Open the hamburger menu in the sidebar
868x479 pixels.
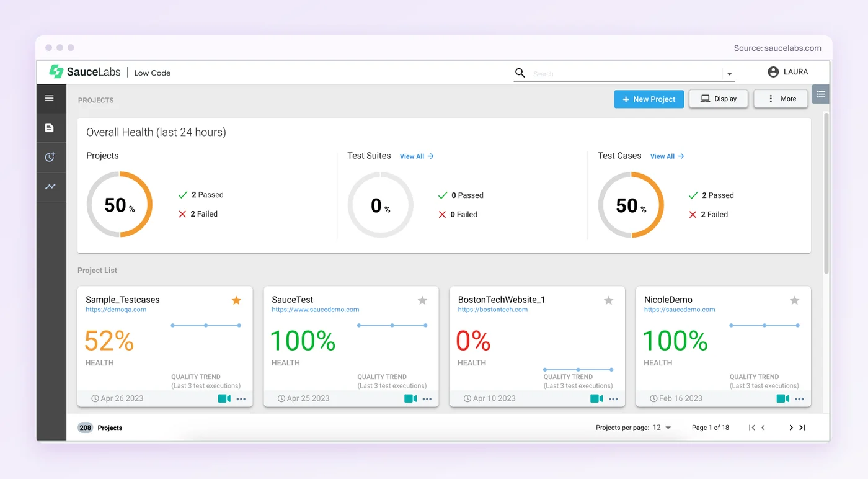coord(50,98)
